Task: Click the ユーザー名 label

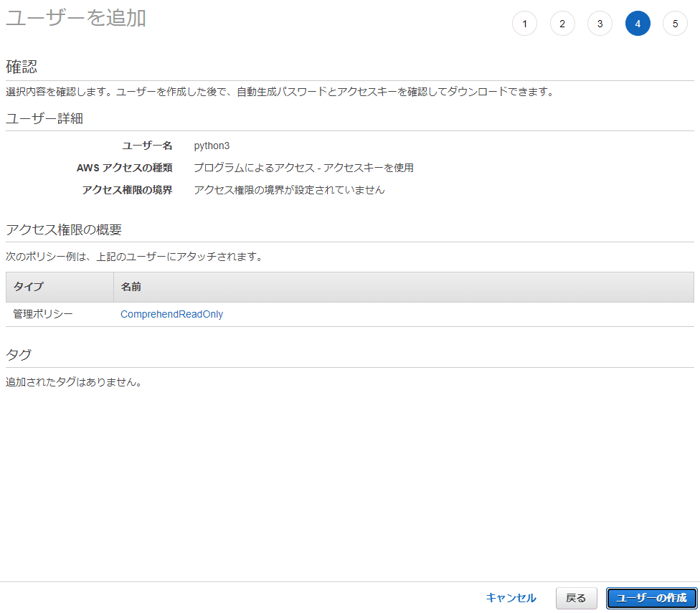Action: tap(147, 146)
